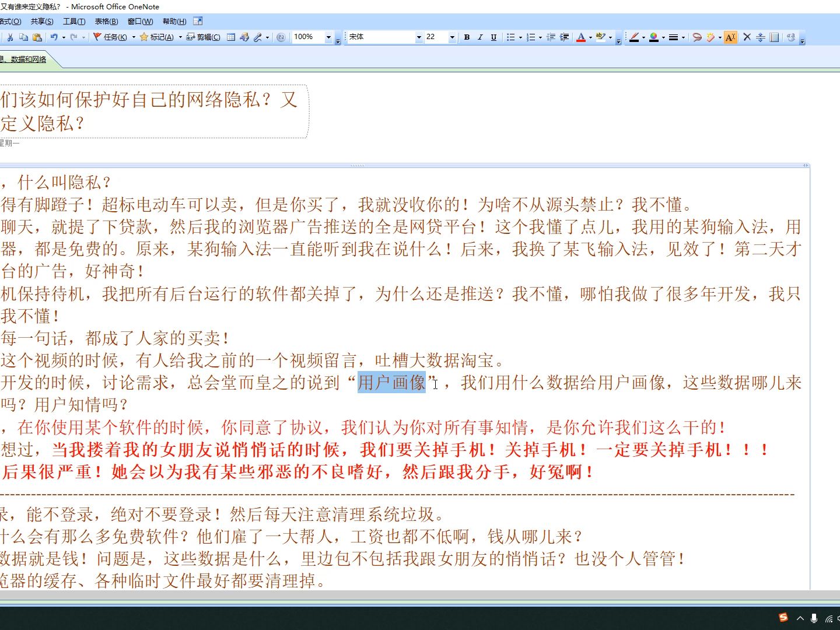This screenshot has width=840, height=630.
Task: Click the microphone tray icon
Action: (x=814, y=618)
